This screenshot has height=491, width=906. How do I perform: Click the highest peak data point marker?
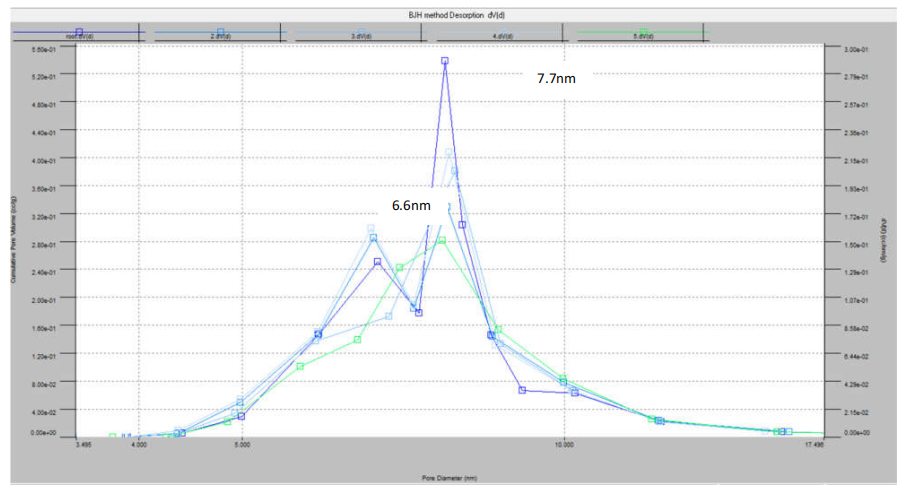coord(444,61)
